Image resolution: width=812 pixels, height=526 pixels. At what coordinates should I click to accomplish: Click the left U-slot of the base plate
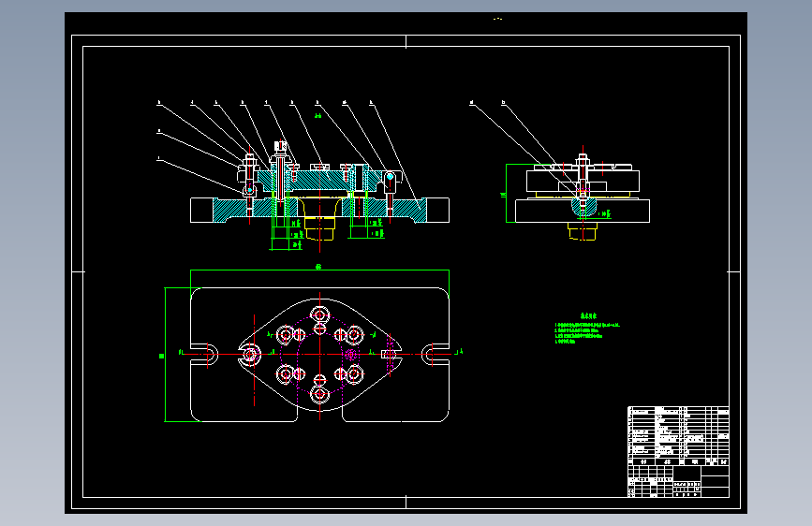tap(204, 355)
